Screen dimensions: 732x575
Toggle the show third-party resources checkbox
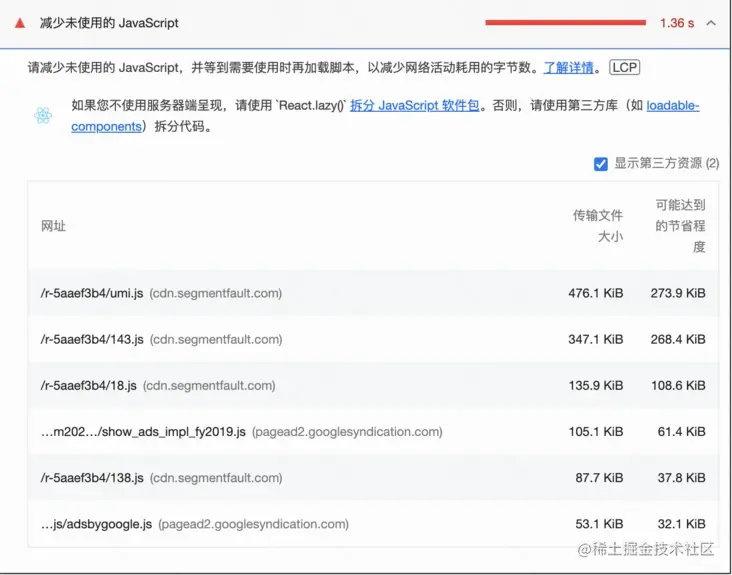pyautogui.click(x=601, y=164)
